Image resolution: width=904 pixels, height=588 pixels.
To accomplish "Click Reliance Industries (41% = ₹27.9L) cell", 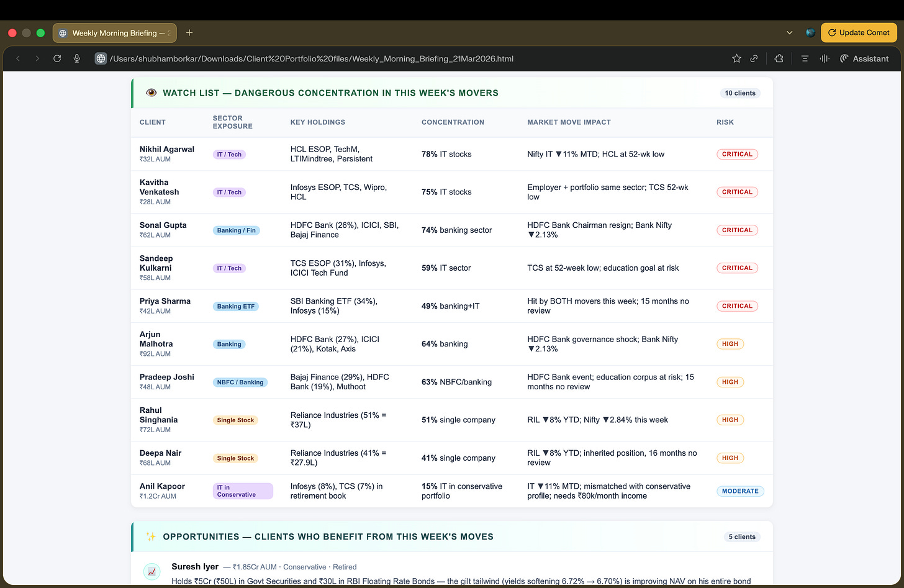I will [338, 458].
